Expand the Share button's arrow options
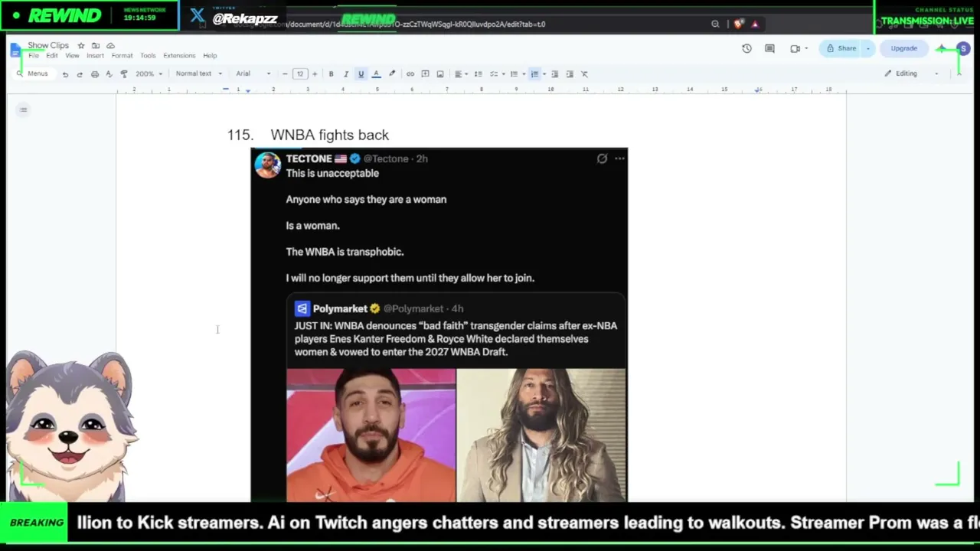This screenshot has height=551, width=980. (867, 48)
